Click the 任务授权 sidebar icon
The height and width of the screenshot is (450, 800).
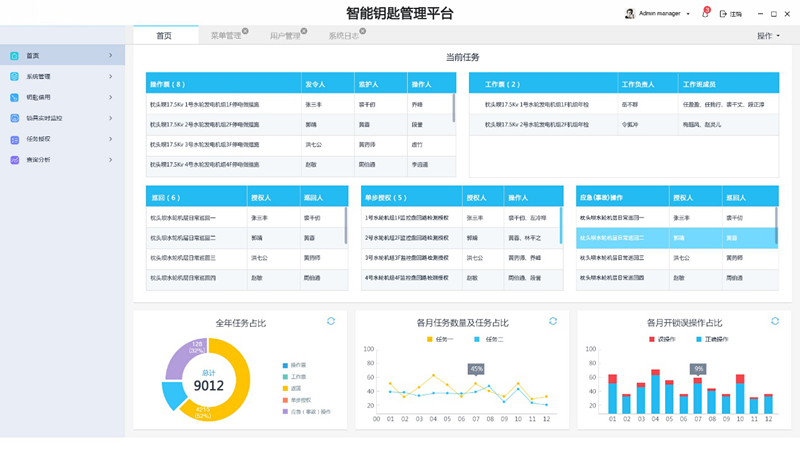(14, 139)
